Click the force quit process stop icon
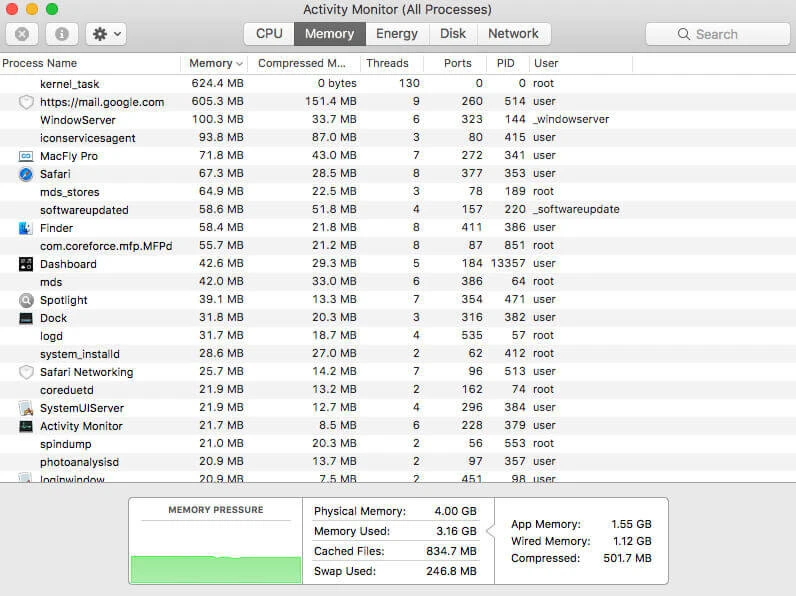796x596 pixels. (22, 34)
